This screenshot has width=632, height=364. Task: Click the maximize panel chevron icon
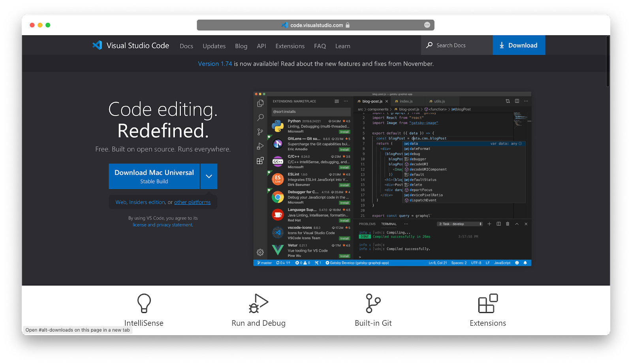coord(517,224)
